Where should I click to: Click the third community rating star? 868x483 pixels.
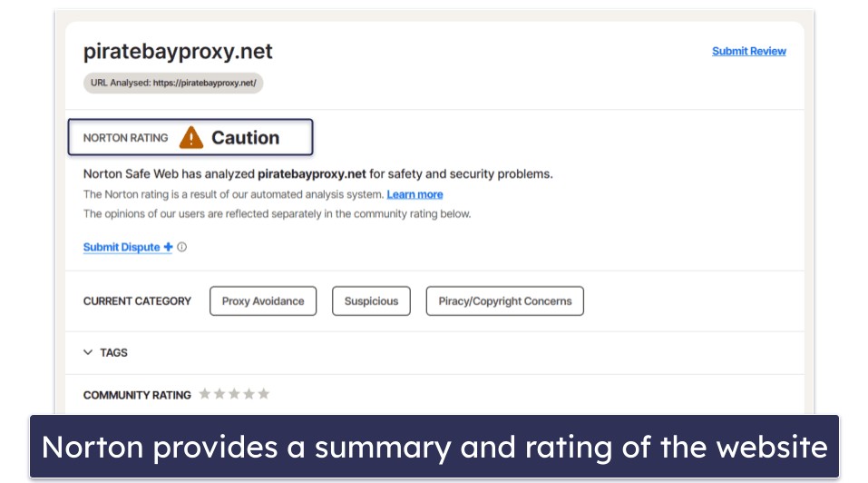click(234, 394)
